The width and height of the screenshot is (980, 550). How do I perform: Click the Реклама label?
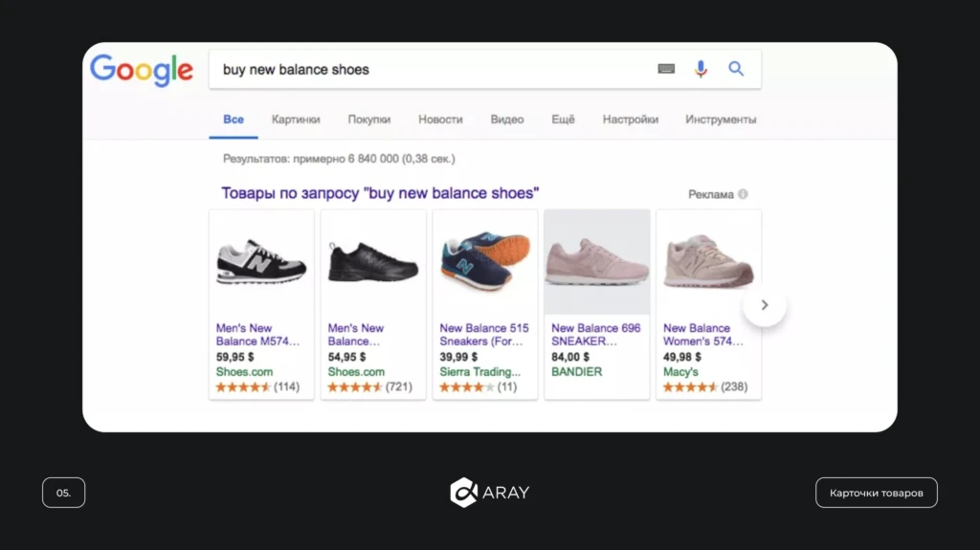click(711, 194)
